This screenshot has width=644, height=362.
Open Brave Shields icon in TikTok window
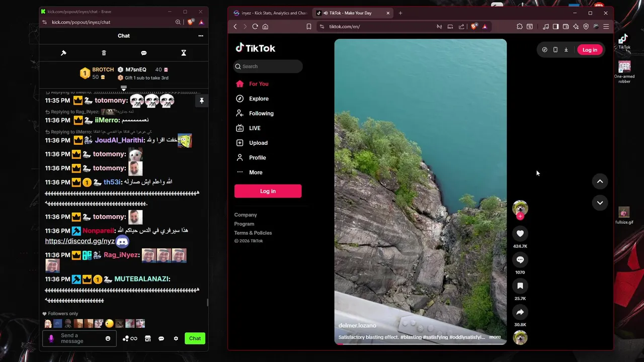(474, 27)
